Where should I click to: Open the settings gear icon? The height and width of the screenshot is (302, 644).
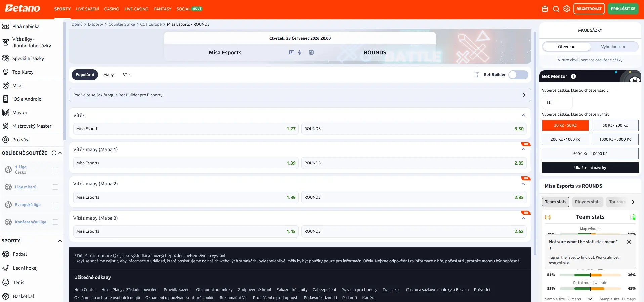tap(567, 9)
